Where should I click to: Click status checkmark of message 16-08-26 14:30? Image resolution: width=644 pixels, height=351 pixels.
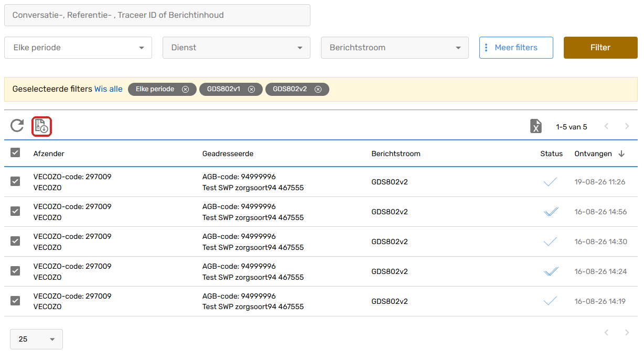coord(550,242)
